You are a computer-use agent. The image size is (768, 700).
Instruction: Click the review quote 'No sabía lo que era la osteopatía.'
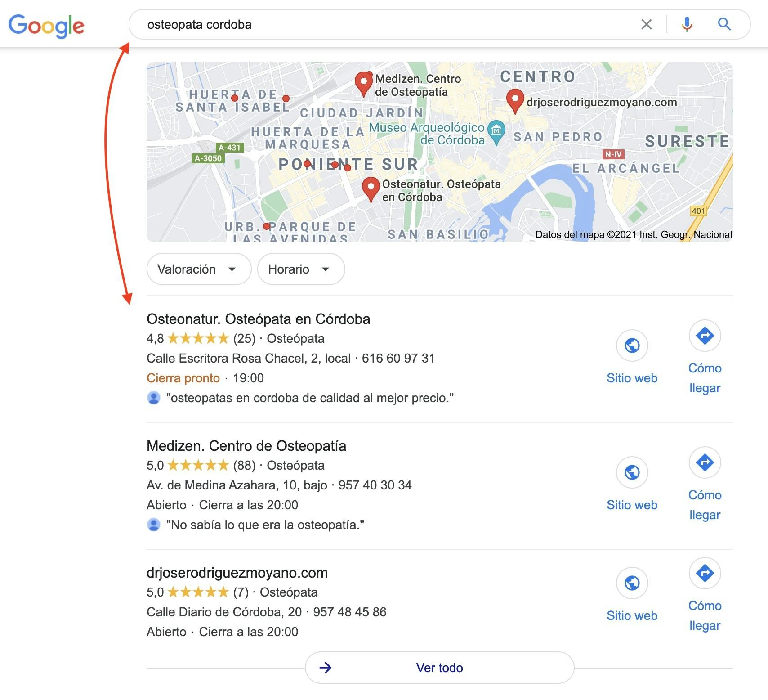tap(265, 525)
